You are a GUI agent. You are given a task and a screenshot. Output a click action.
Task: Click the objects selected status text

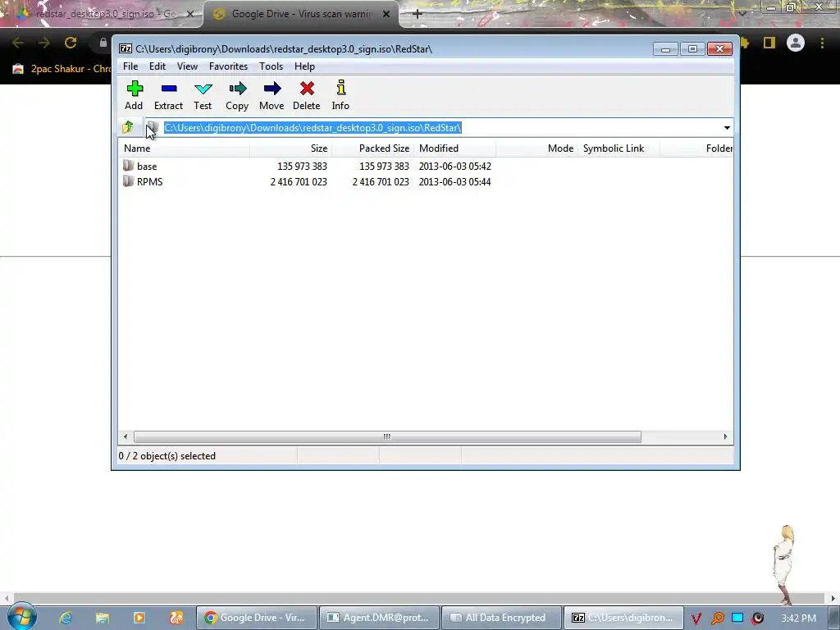click(167, 456)
